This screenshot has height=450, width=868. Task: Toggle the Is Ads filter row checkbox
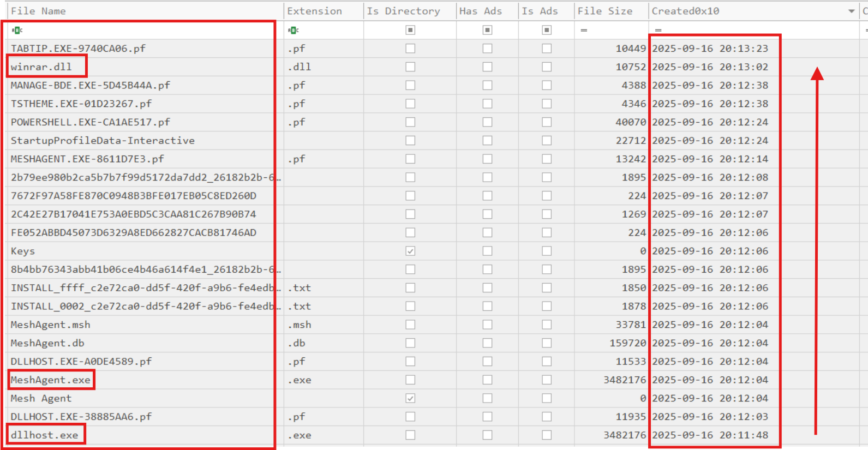click(547, 30)
